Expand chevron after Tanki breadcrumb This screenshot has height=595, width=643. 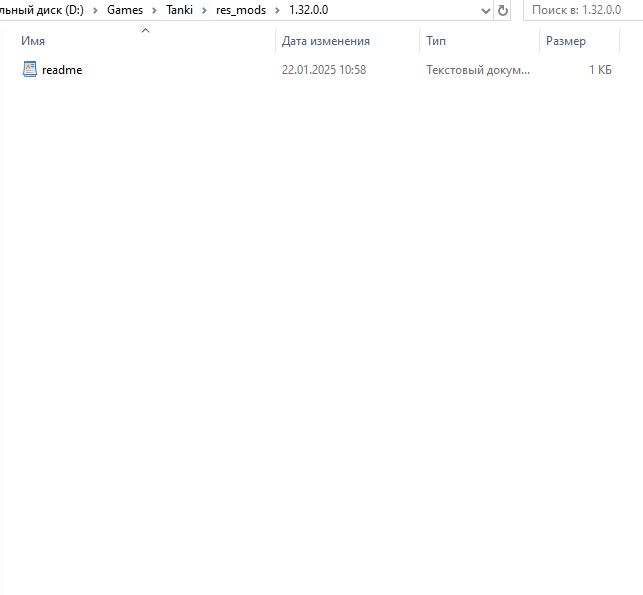(x=204, y=10)
